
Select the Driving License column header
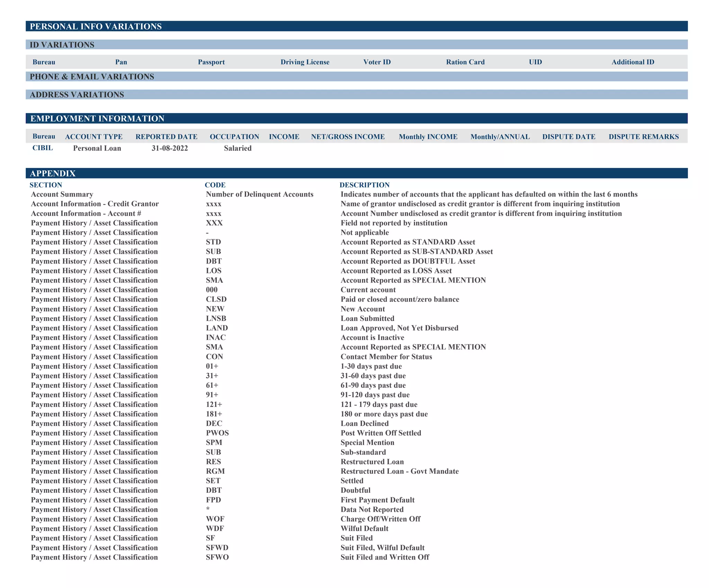(x=305, y=62)
